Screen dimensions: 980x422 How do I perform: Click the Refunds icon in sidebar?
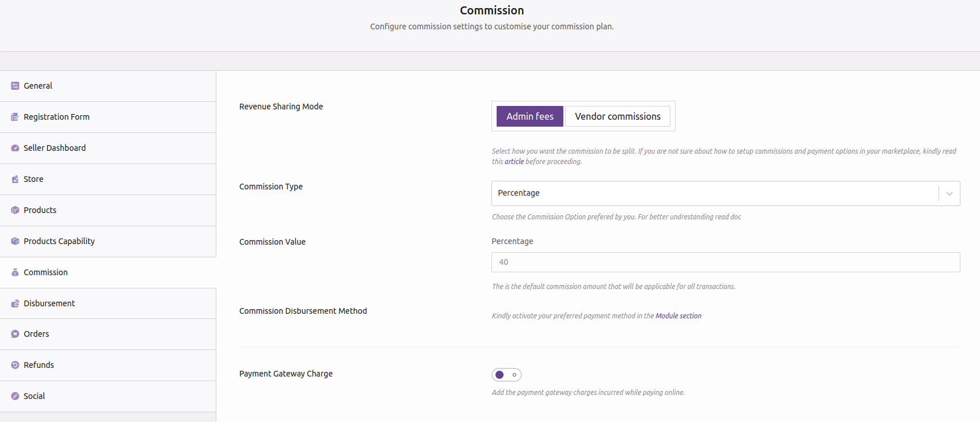tap(15, 365)
